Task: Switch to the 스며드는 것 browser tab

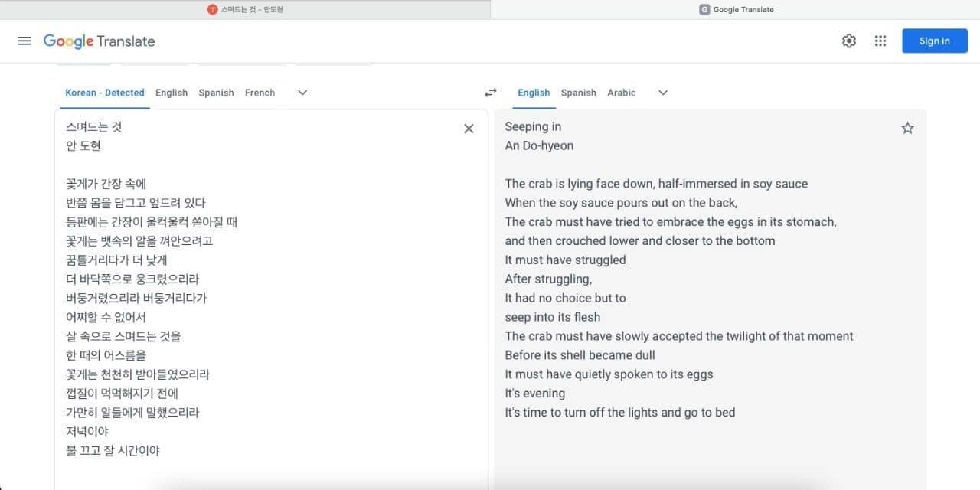Action: click(245, 9)
